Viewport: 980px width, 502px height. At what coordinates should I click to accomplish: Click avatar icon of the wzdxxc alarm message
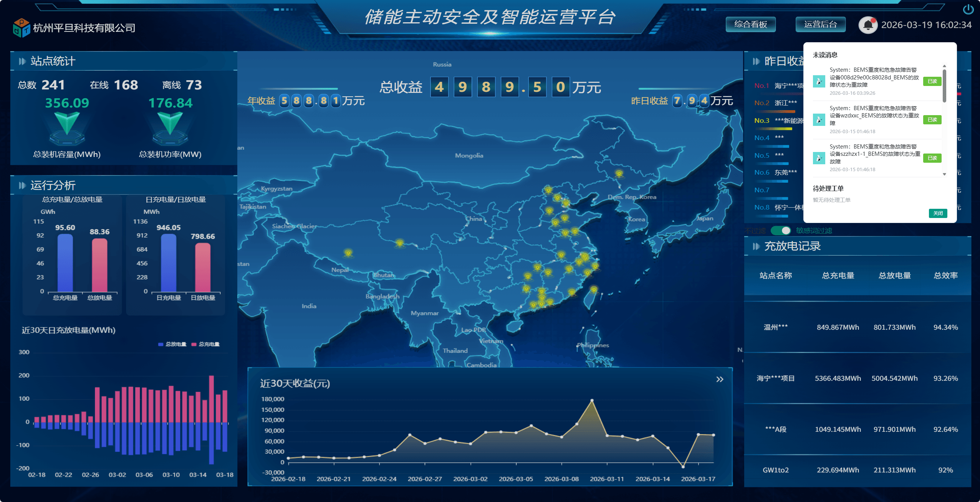tap(819, 120)
